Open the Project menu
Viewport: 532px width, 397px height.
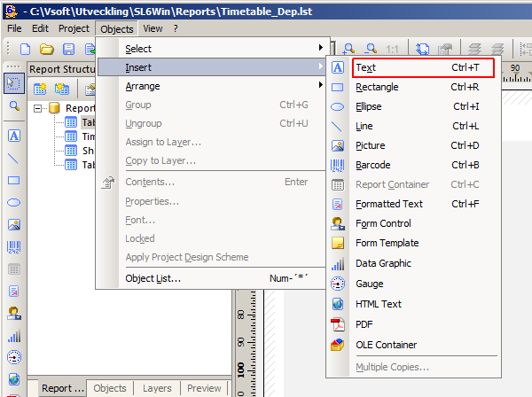pos(74,28)
